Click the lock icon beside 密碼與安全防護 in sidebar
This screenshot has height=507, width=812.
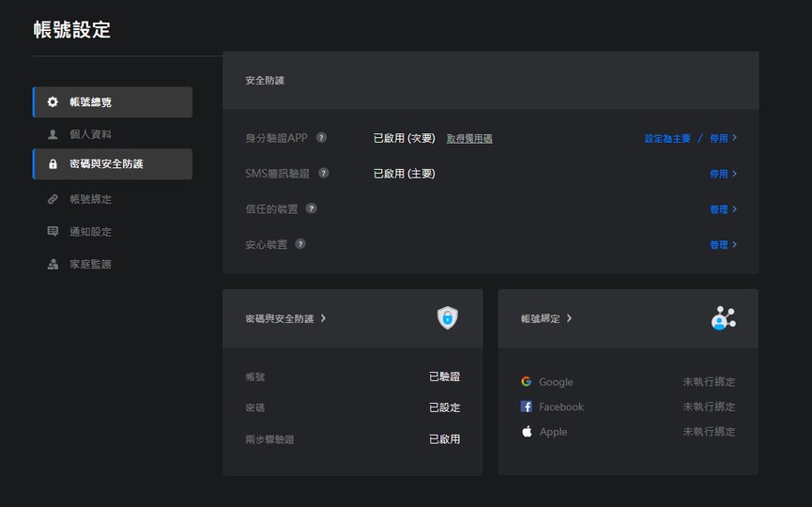53,164
